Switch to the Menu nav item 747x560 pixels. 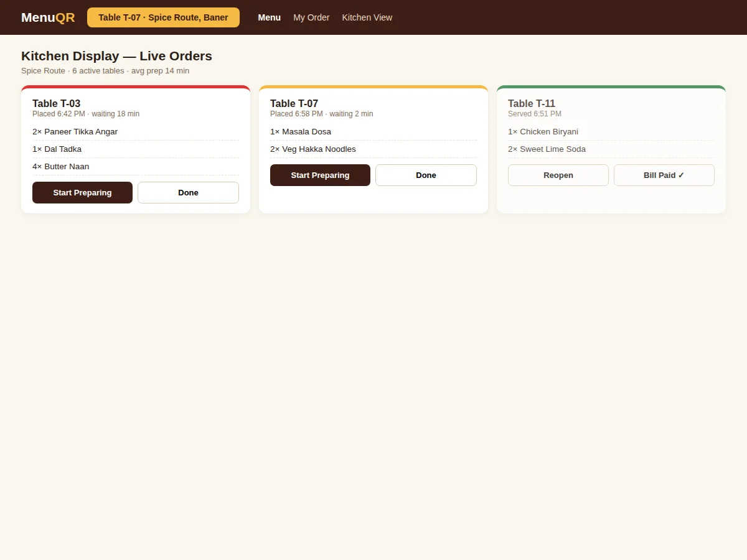click(269, 17)
